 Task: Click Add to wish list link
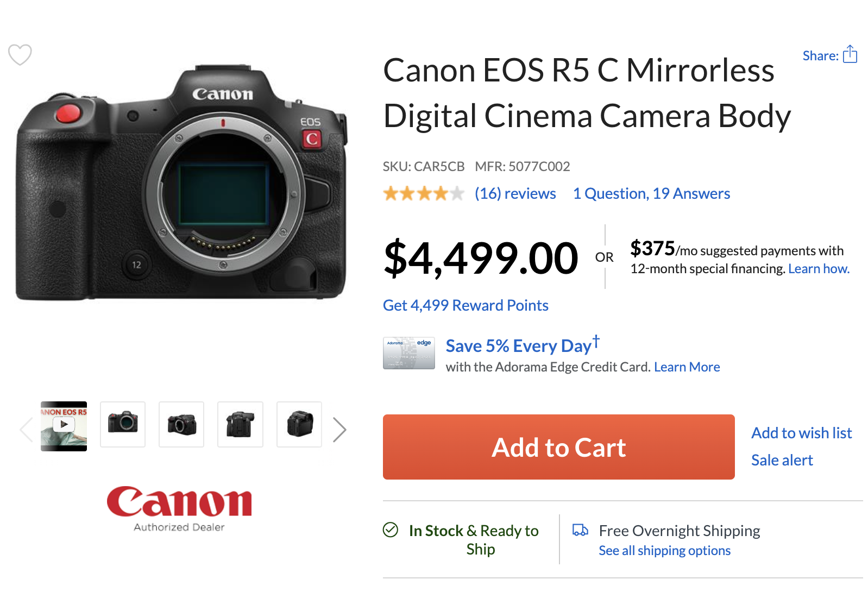coord(801,433)
